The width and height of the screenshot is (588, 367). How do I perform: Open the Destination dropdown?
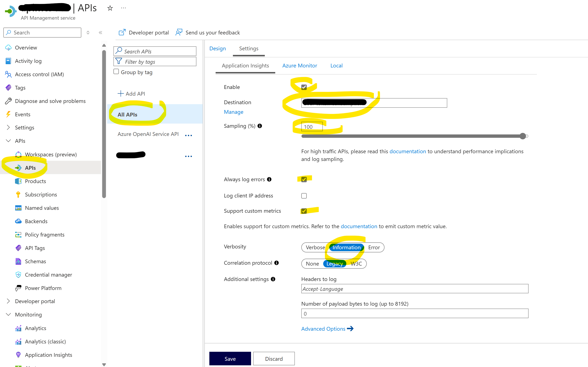click(374, 103)
